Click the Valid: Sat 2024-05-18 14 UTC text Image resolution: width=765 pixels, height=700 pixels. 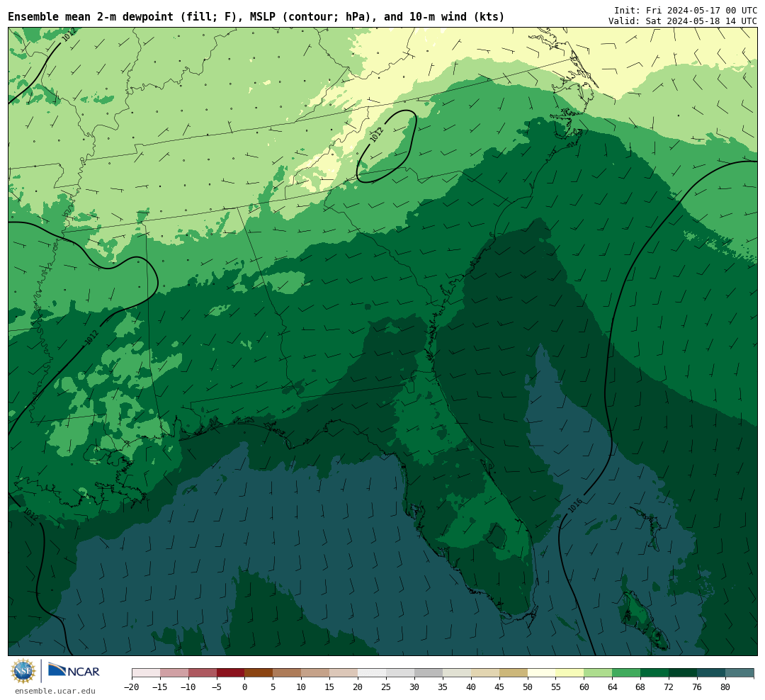click(x=683, y=21)
